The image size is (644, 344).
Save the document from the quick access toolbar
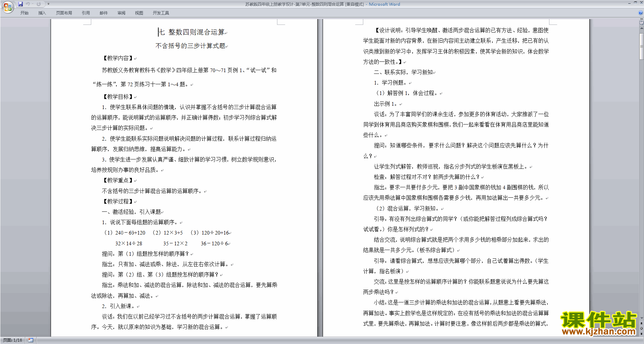20,4
